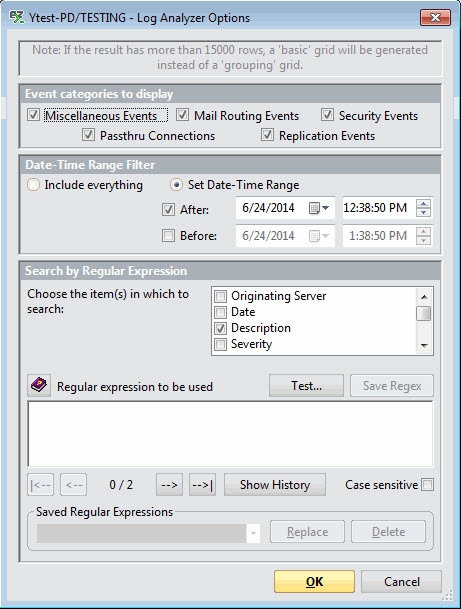
Task: Open the After date calendar picker
Action: click(319, 208)
